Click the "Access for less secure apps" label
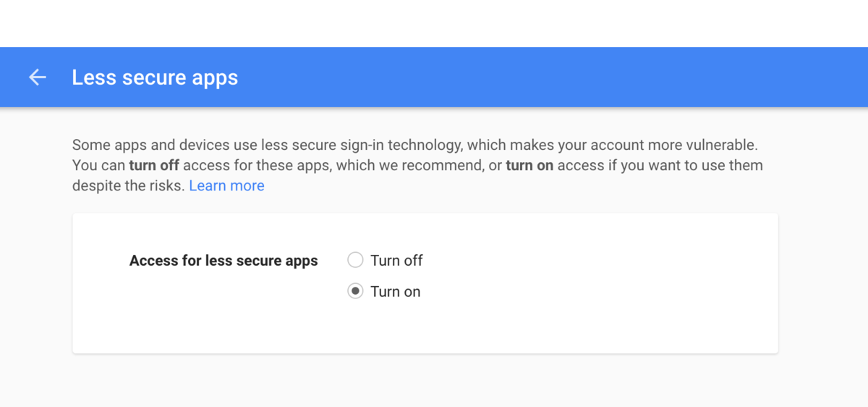 224,261
